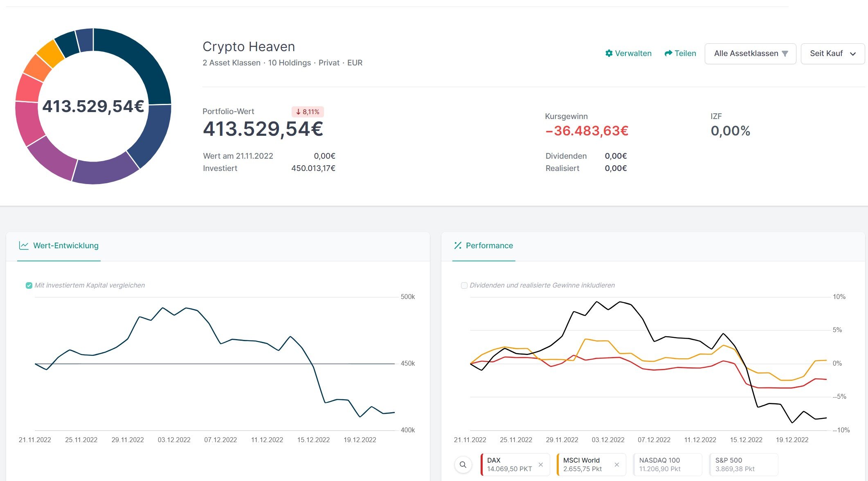Select the Wert-Entwicklung tab
Screen dimensions: 868x481
pos(65,245)
